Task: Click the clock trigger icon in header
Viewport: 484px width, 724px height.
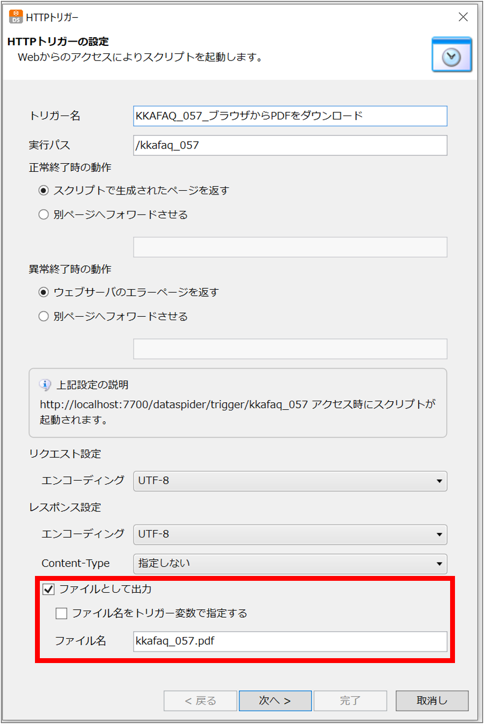Action: [x=451, y=54]
